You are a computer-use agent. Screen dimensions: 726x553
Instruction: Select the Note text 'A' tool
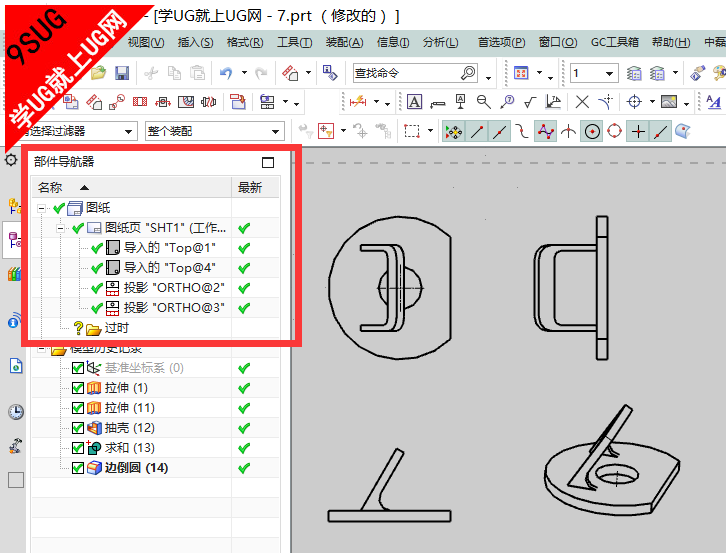coord(414,101)
